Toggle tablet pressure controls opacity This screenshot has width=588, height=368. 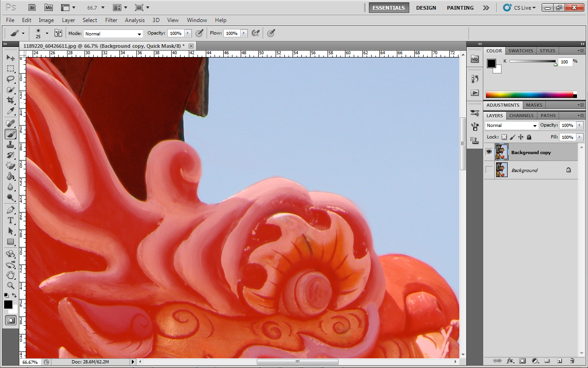click(199, 33)
